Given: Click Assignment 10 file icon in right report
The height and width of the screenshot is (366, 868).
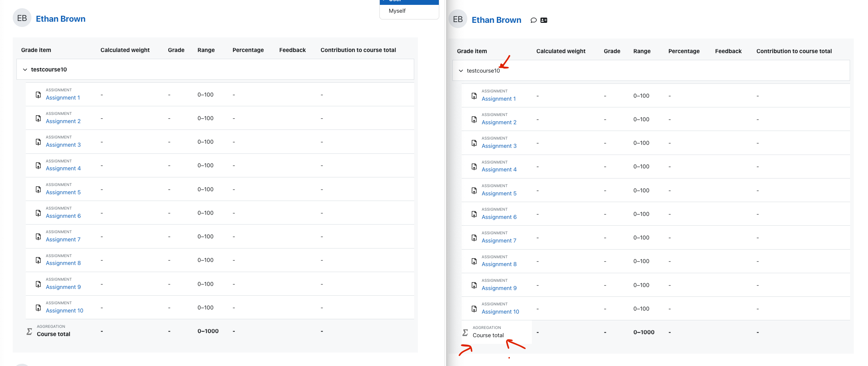Looking at the screenshot, I should [x=474, y=309].
